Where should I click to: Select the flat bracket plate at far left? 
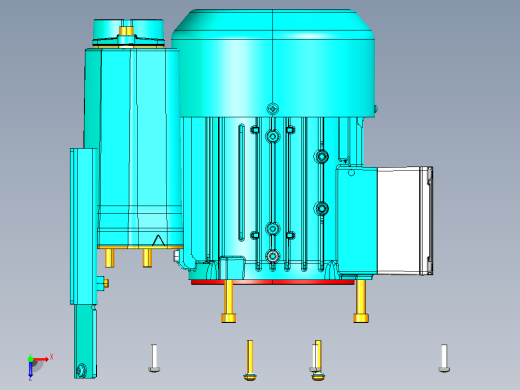[83, 226]
